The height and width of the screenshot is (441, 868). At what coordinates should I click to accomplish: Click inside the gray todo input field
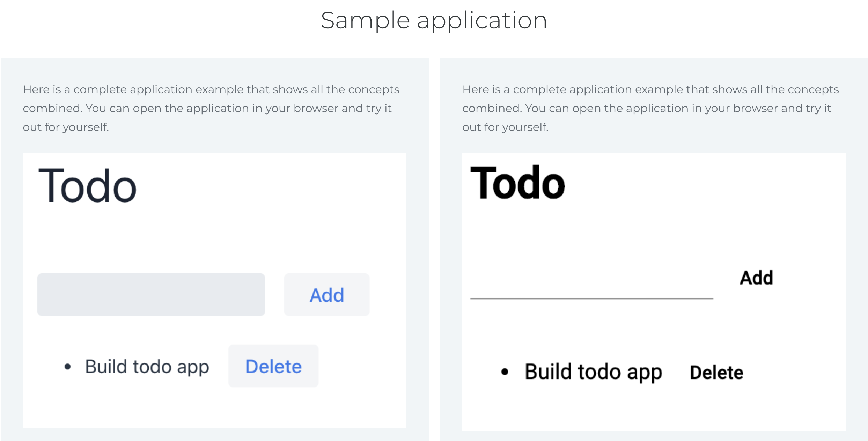[151, 294]
